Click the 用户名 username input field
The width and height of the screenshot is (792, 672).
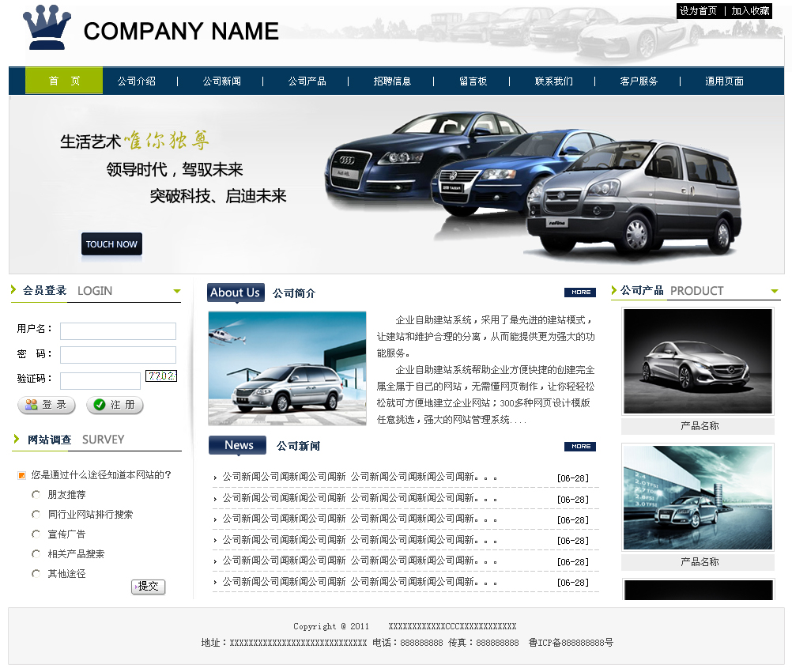(118, 331)
